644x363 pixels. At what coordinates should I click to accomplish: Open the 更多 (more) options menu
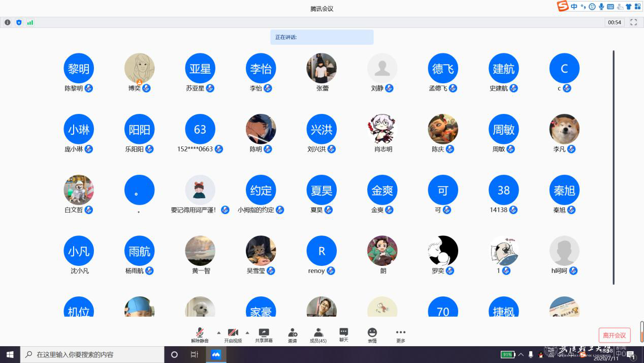coord(401,334)
